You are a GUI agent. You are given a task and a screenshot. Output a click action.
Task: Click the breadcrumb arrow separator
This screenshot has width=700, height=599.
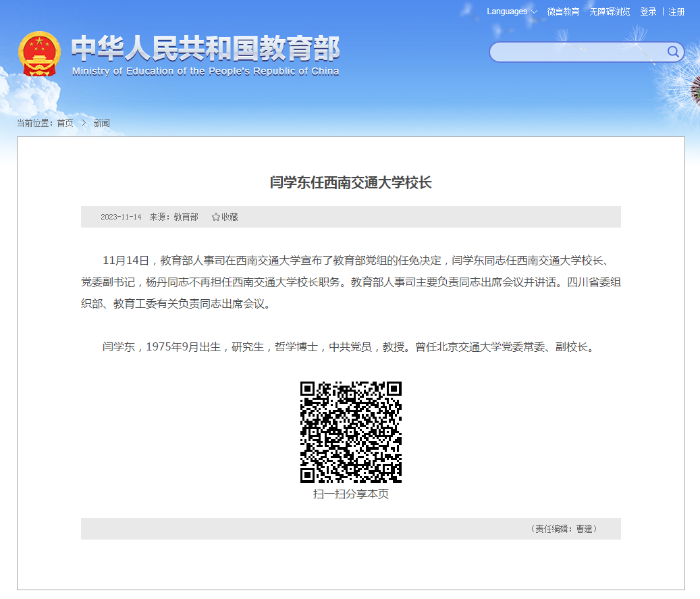pyautogui.click(x=84, y=123)
